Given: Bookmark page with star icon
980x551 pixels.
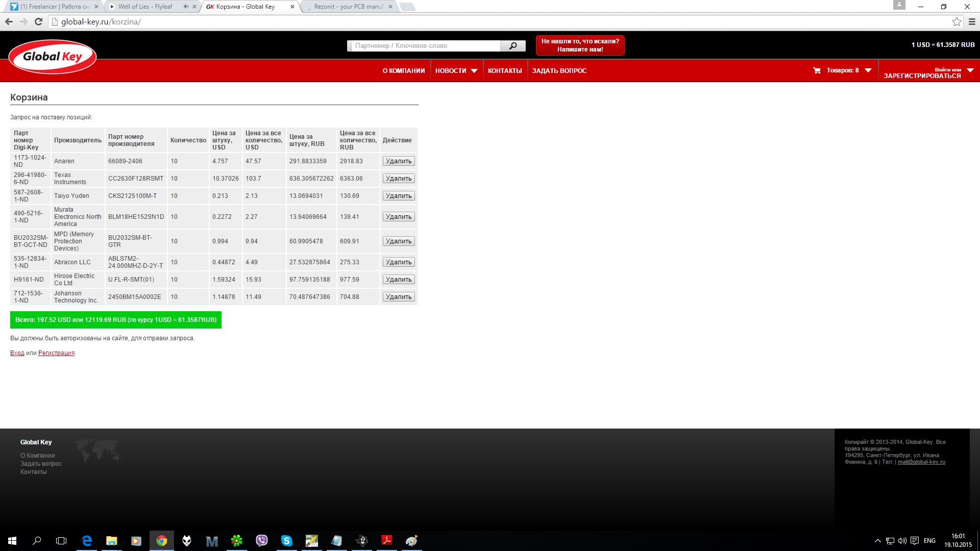Looking at the screenshot, I should coord(957,21).
